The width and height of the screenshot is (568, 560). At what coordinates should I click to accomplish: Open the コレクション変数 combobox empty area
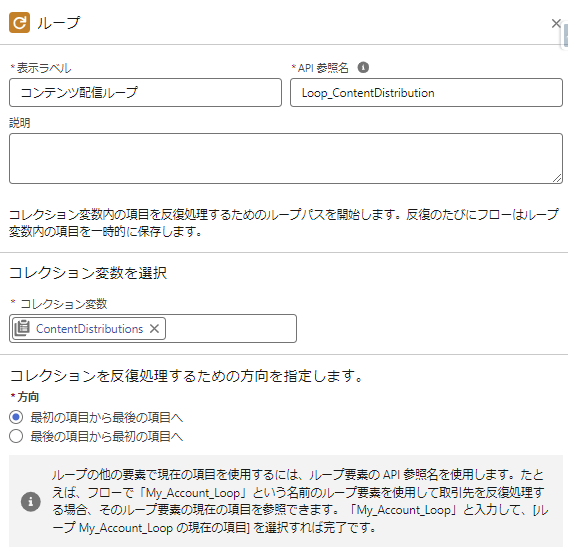click(231, 329)
